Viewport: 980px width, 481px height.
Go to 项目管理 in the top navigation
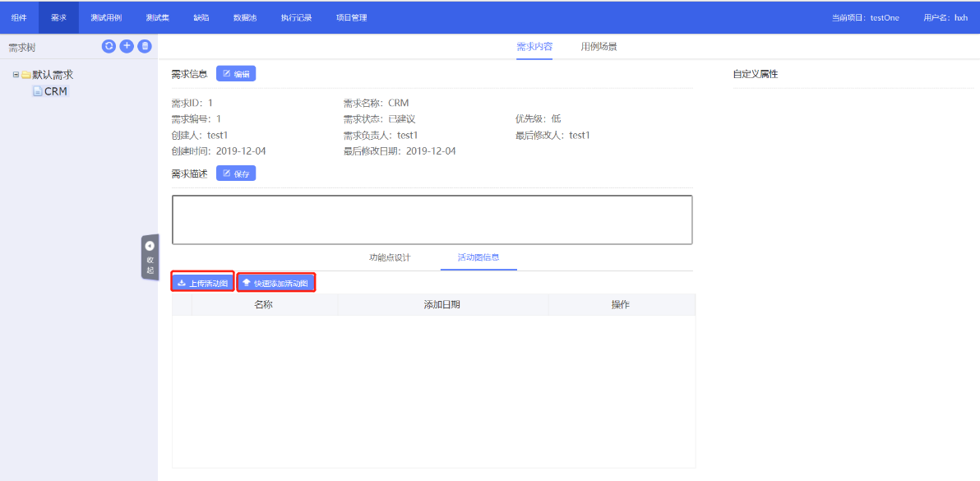point(352,17)
